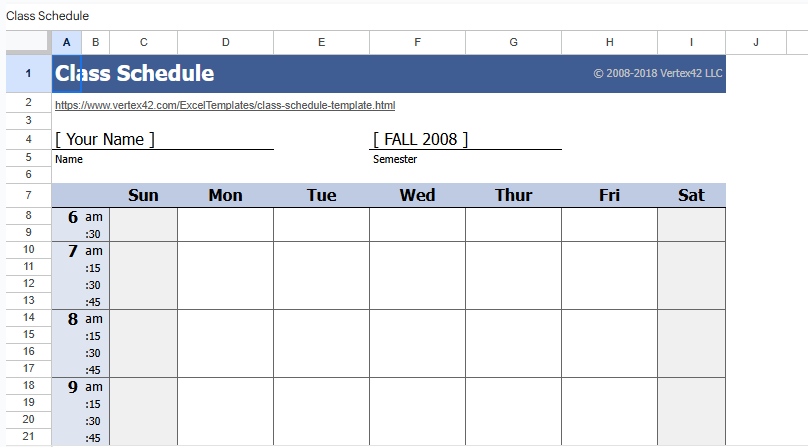Select column J header

(x=755, y=42)
